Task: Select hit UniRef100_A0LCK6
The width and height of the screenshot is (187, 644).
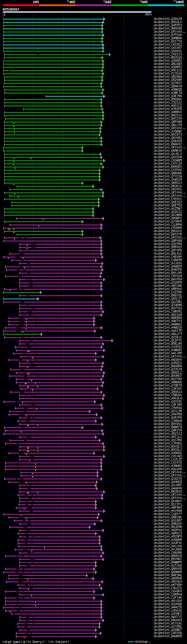Action: 168,546
